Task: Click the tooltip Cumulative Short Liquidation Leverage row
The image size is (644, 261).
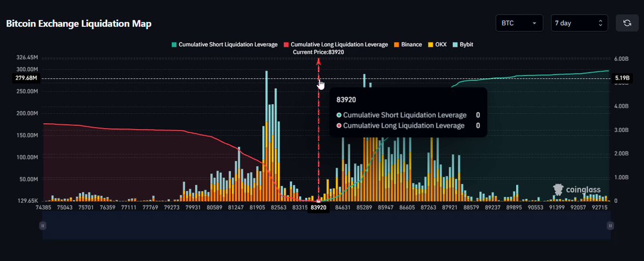Action: (408, 115)
